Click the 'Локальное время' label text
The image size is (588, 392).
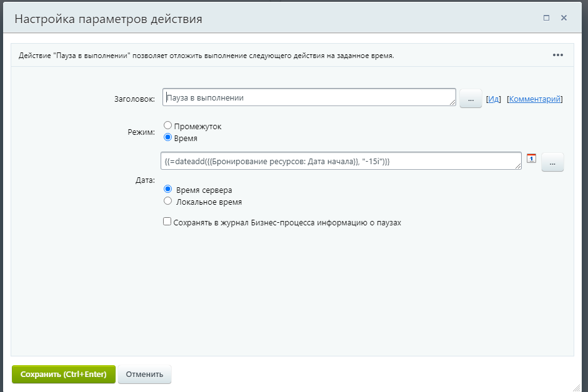209,202
